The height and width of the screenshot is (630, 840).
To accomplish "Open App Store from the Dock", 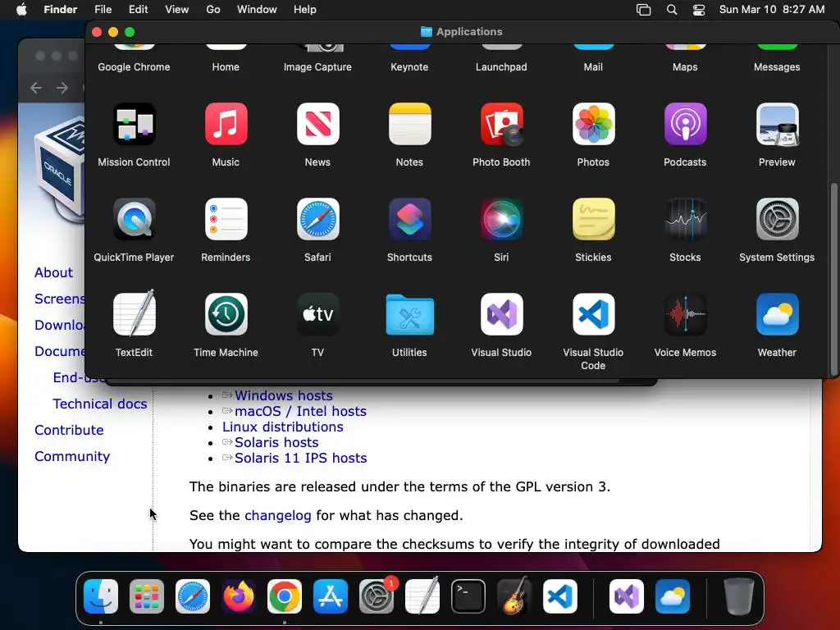I will 331,596.
